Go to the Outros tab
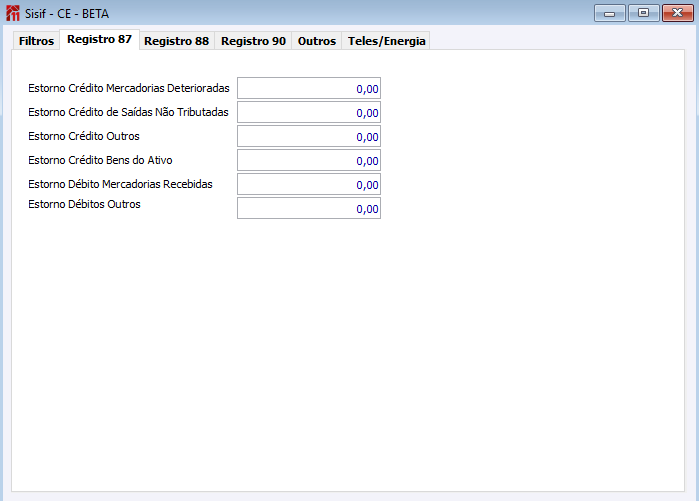Viewport: 699px width, 501px height. click(317, 41)
